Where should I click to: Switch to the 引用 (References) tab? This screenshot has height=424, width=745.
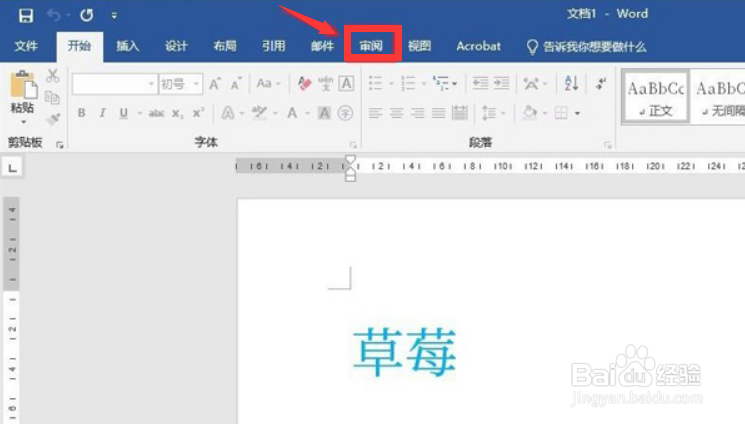(x=274, y=46)
